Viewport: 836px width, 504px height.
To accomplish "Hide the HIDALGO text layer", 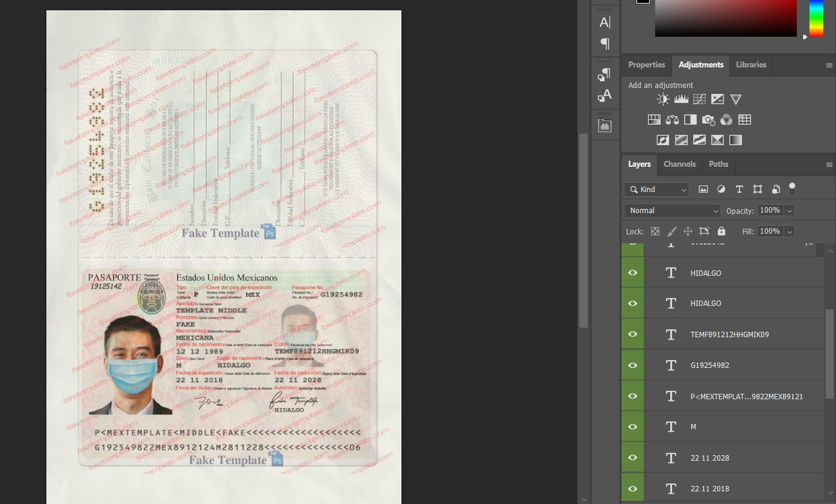I will point(632,273).
